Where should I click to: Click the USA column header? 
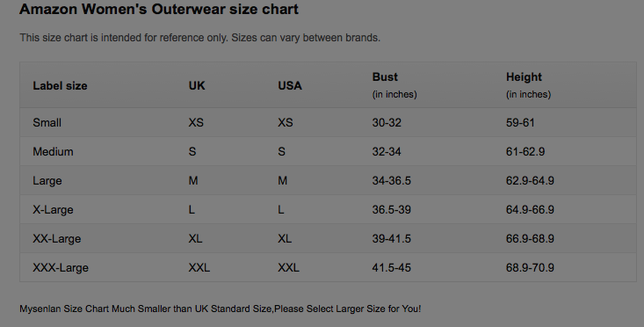tap(290, 86)
